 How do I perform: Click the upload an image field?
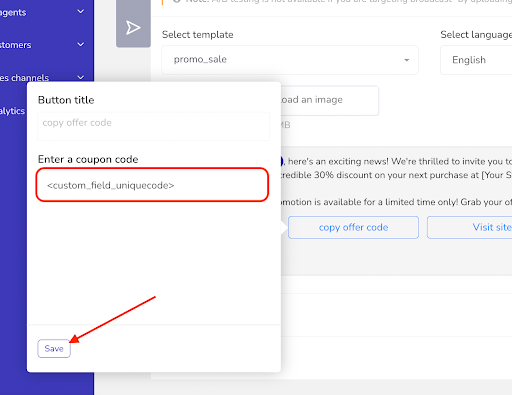330,100
